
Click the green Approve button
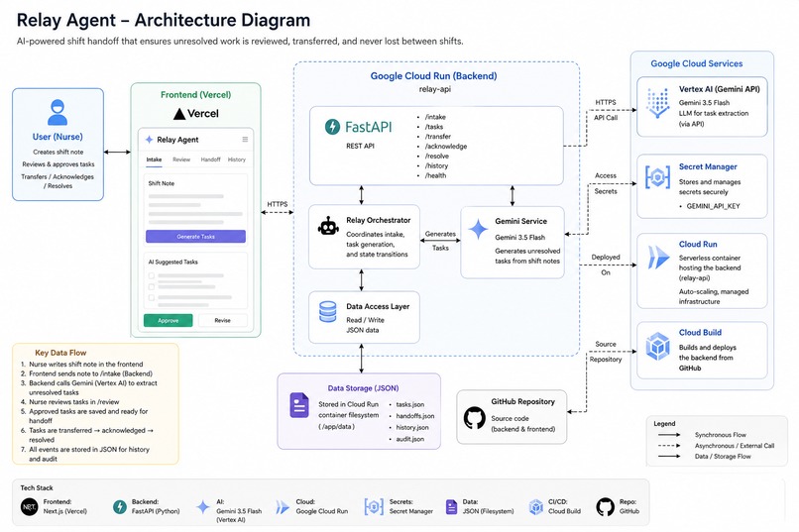[169, 320]
